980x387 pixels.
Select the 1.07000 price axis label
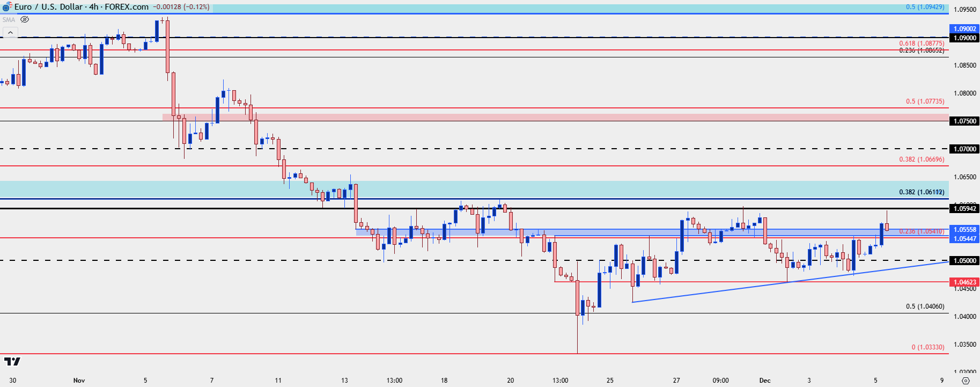coord(964,149)
